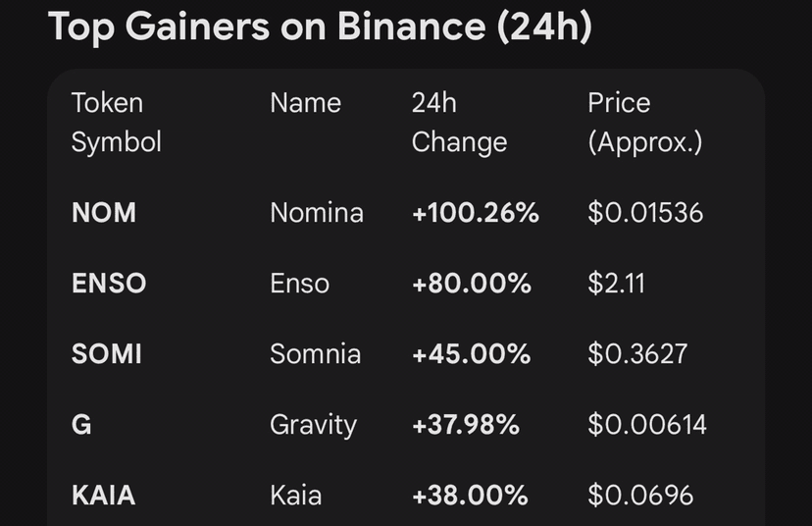The image size is (812, 526).
Task: Select the Somnia name cell
Action: [316, 354]
